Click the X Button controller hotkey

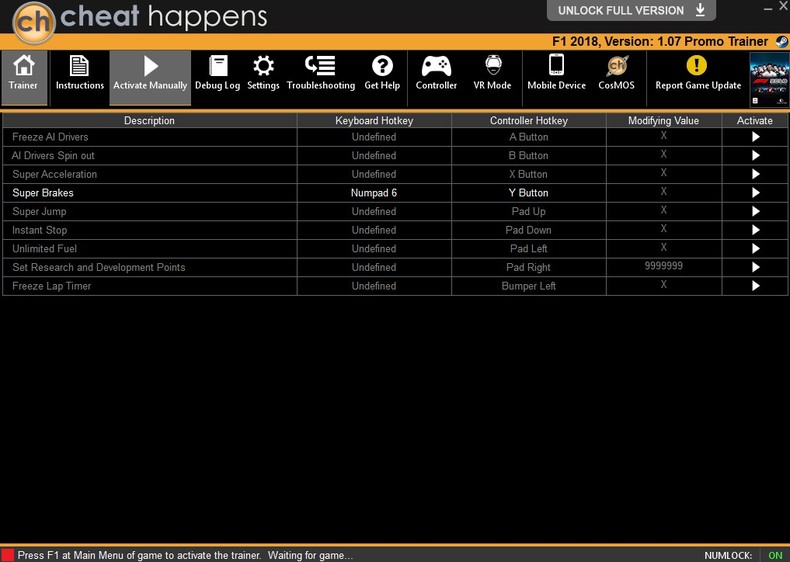(529, 174)
